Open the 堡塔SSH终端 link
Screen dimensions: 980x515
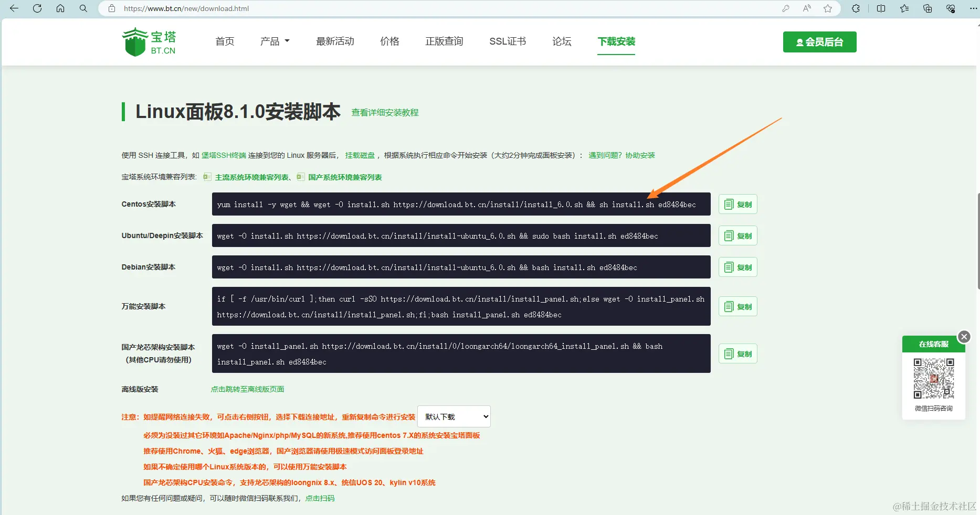[x=224, y=155]
